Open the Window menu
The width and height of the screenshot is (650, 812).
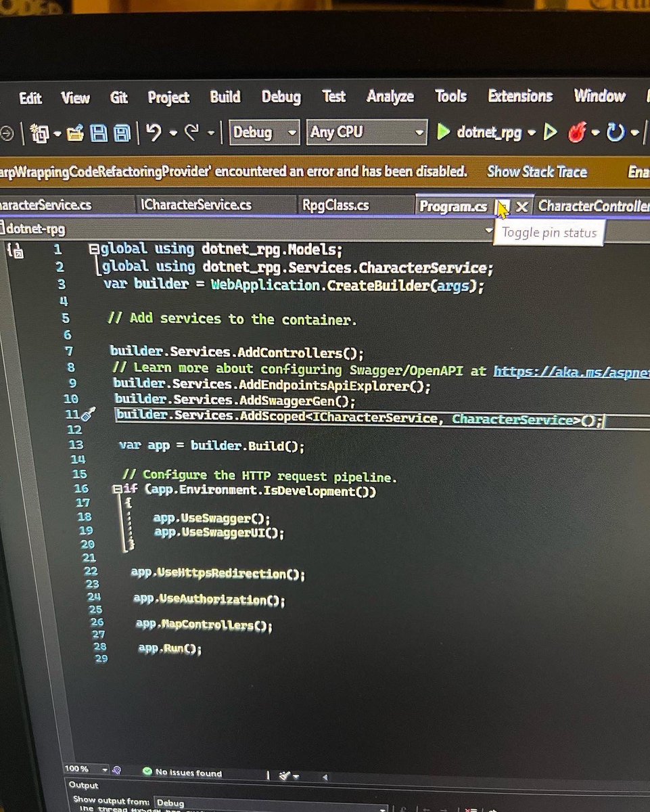coord(599,95)
